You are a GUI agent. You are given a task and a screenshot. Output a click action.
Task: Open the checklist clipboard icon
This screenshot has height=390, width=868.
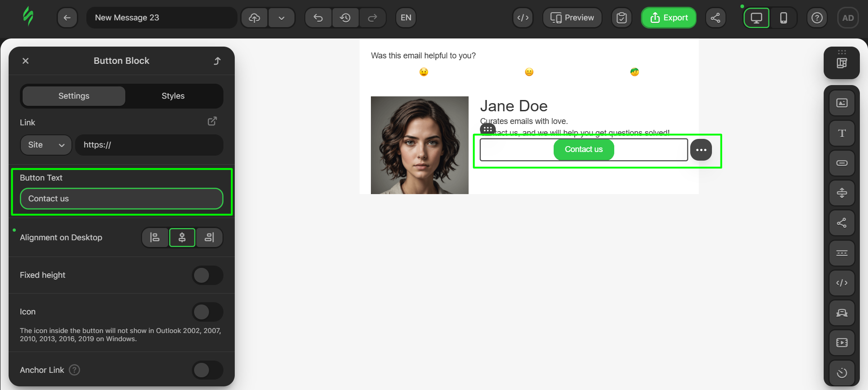(622, 18)
